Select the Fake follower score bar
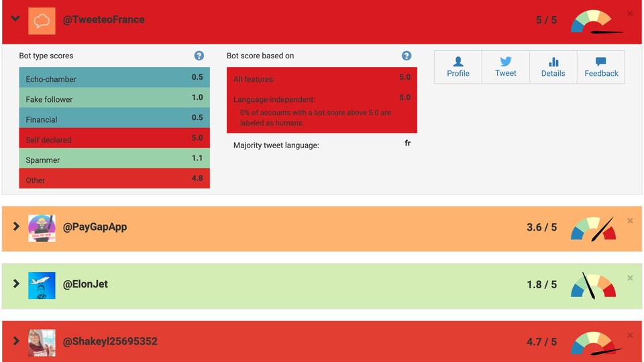Screen dimensions: 644x362 (x=114, y=97)
